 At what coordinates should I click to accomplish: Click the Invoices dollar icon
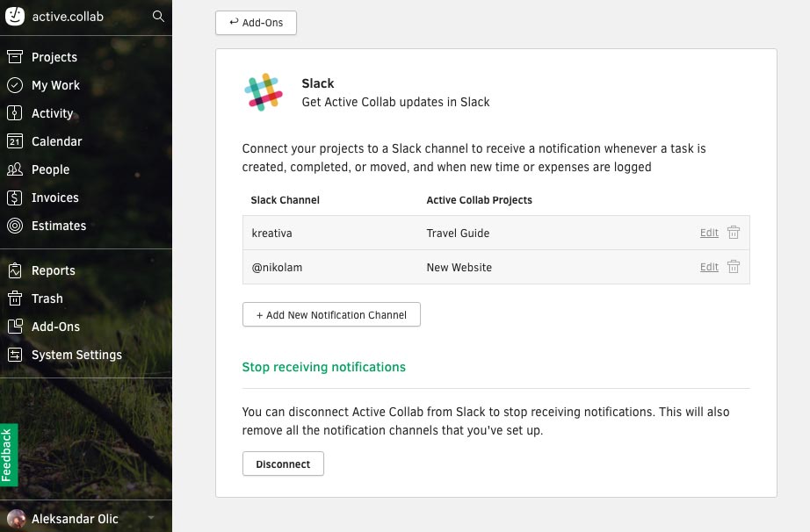[15, 198]
